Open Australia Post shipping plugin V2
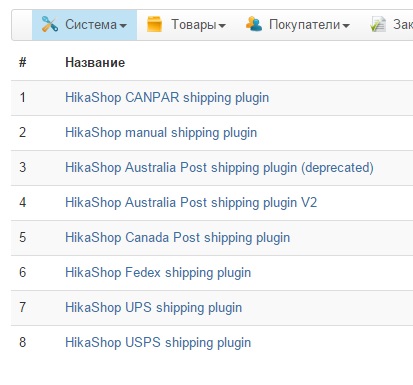The height and width of the screenshot is (385, 413). tap(191, 203)
